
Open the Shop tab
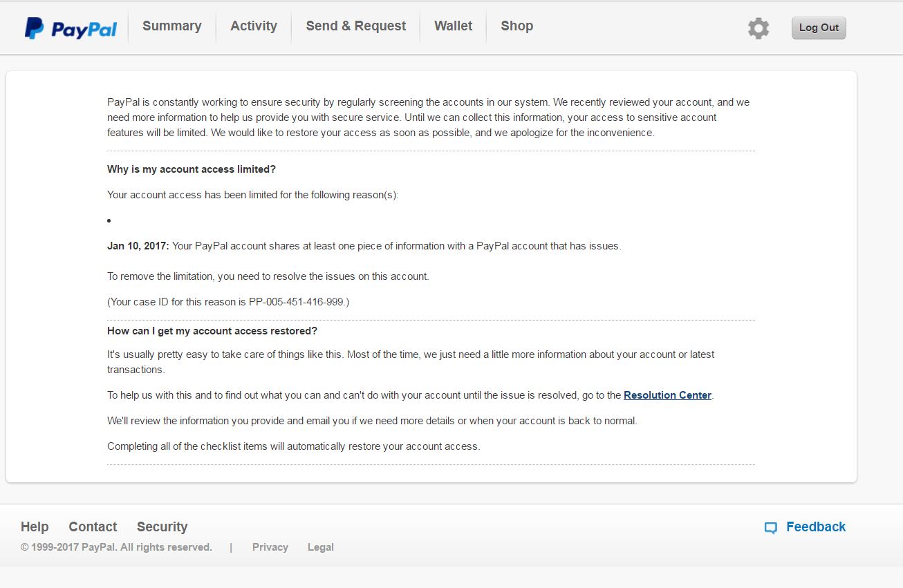pyautogui.click(x=517, y=26)
